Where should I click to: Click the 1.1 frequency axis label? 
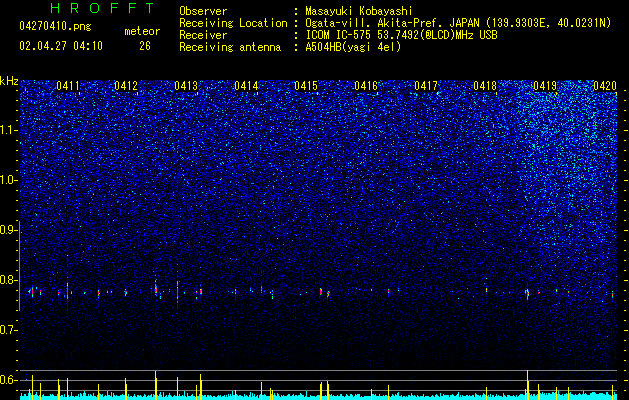tap(9, 130)
